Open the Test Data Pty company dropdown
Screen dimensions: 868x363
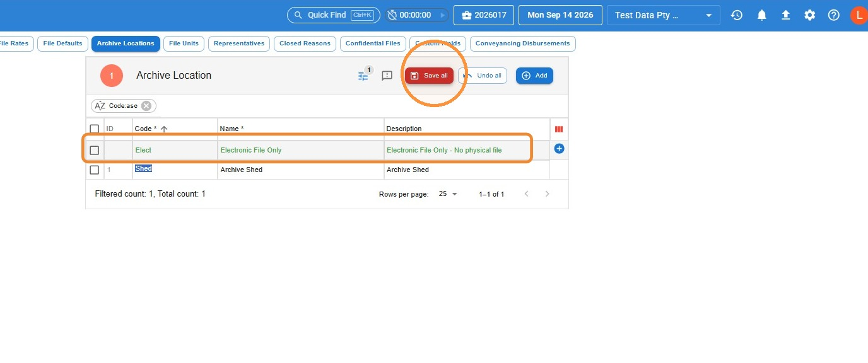pyautogui.click(x=664, y=15)
